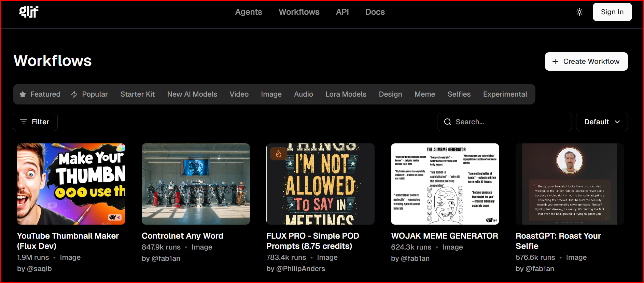The width and height of the screenshot is (644, 283).
Task: Open the Filter options button
Action: click(35, 122)
